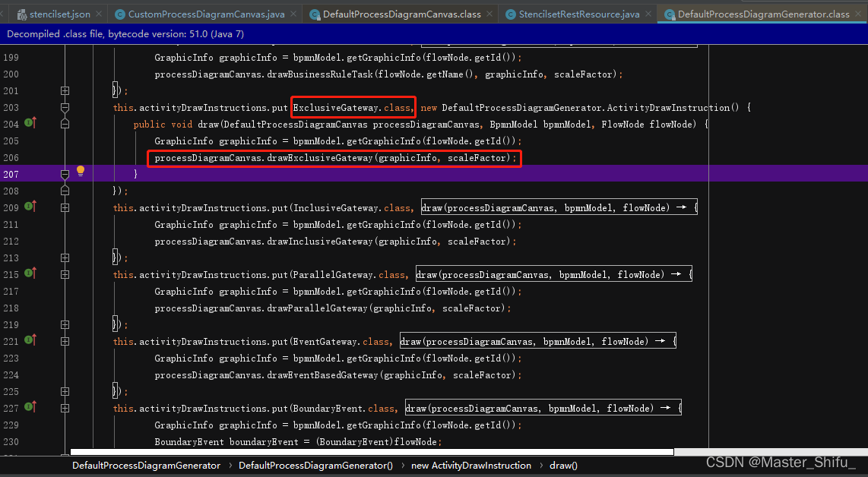868x477 pixels.
Task: Click the override gutter icon on line 204
Action: pos(30,123)
